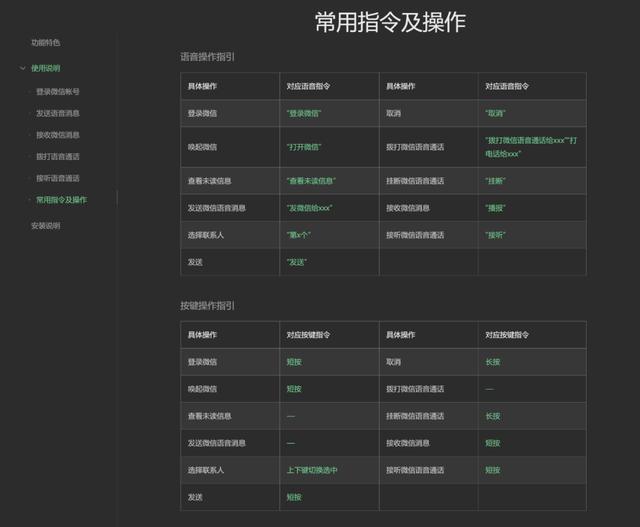Select the “发微信给xxx” voice command
The width and height of the screenshot is (640, 527).
309,208
